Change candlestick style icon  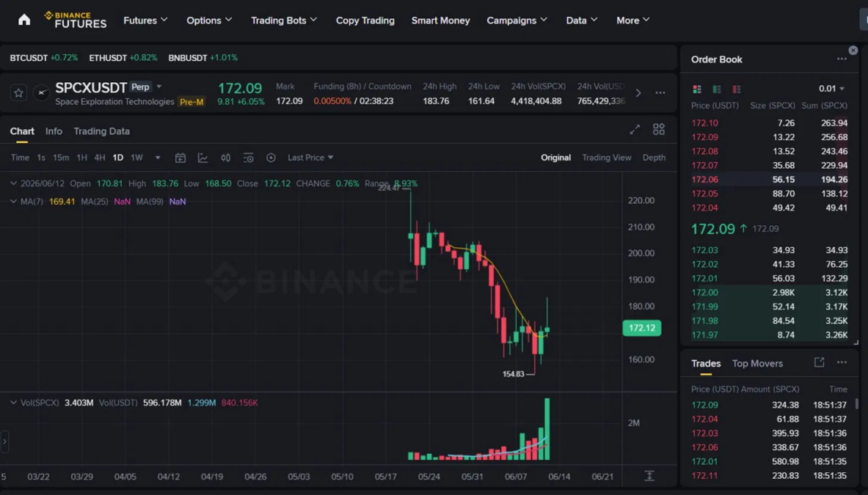tap(225, 158)
